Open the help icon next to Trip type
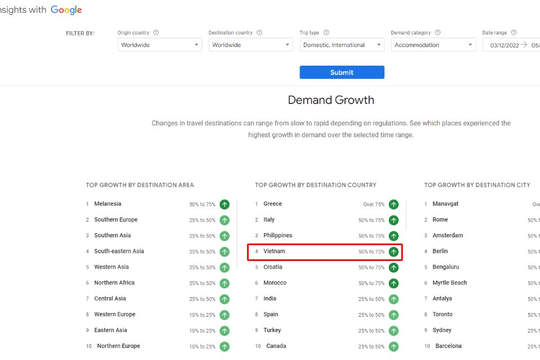Image resolution: width=540 pixels, height=360 pixels. [326, 32]
